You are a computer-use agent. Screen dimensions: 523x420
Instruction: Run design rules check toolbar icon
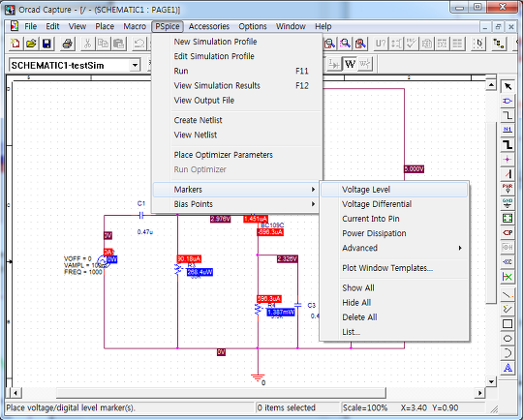(412, 44)
